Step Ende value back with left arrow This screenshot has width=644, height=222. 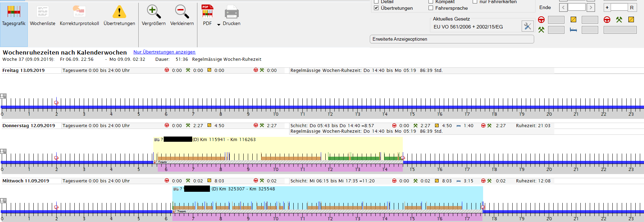pos(563,7)
